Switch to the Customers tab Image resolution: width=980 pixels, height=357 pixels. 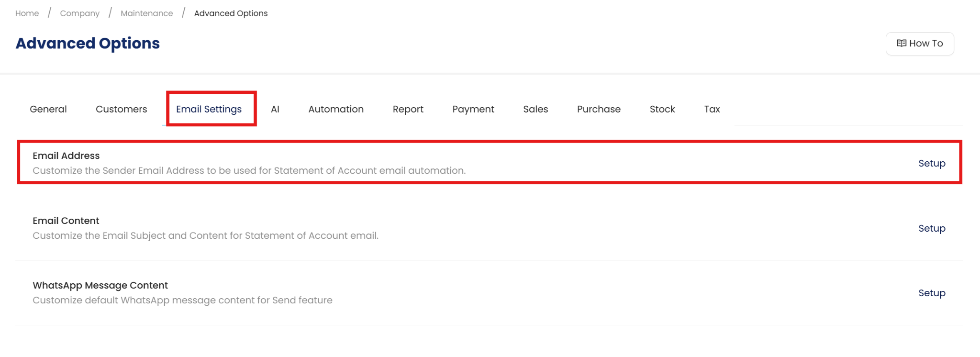point(121,109)
